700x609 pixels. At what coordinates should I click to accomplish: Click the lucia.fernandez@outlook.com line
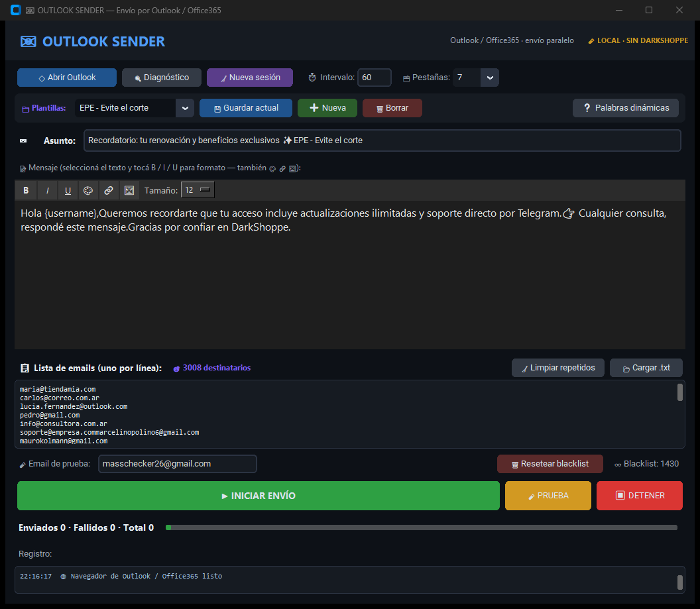(74, 407)
